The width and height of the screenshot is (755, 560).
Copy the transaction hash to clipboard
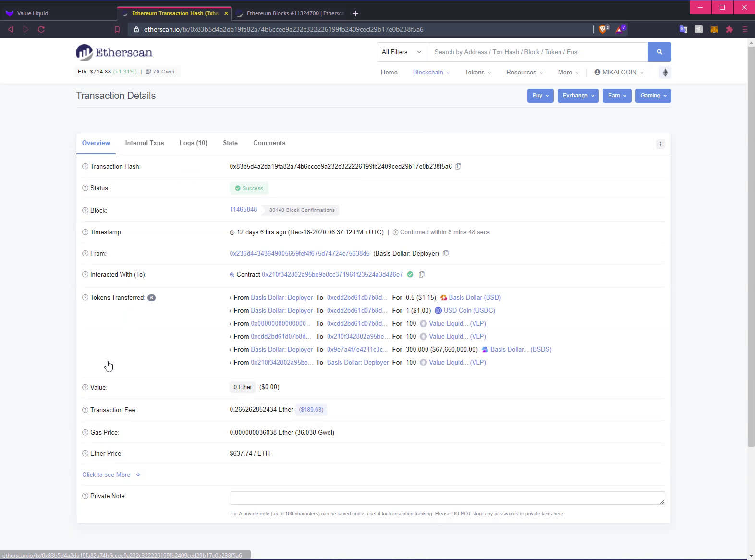tap(458, 166)
